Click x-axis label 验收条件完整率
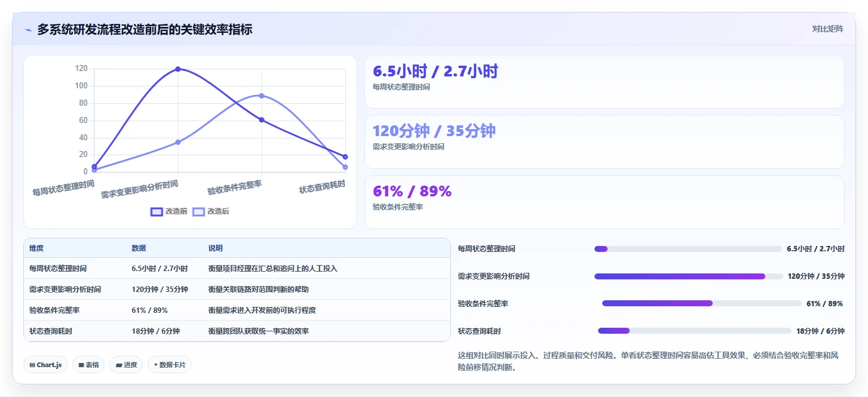This screenshot has width=868, height=397. (235, 187)
